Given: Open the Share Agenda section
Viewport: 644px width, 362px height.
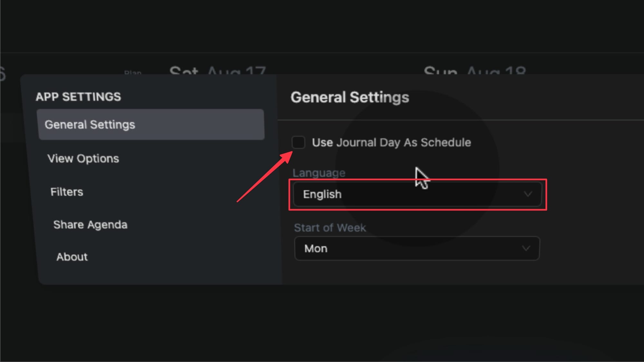Looking at the screenshot, I should (90, 224).
